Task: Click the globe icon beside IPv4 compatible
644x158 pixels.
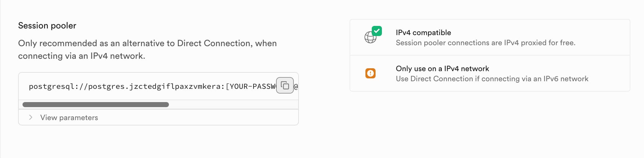Action: pyautogui.click(x=370, y=38)
